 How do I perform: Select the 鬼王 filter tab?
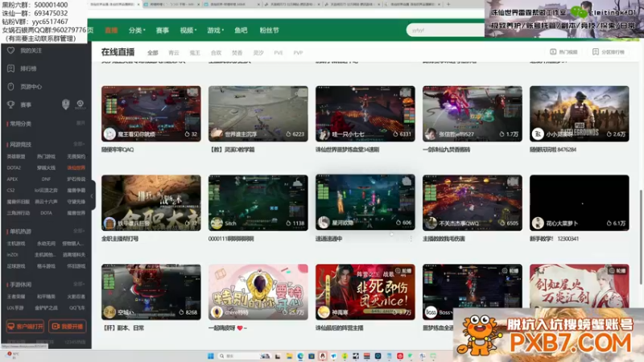tap(195, 52)
